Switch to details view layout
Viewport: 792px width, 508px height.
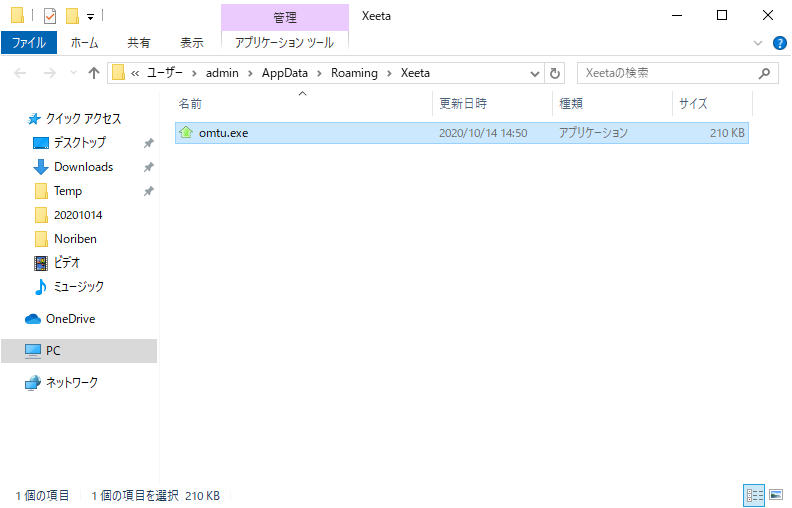755,495
